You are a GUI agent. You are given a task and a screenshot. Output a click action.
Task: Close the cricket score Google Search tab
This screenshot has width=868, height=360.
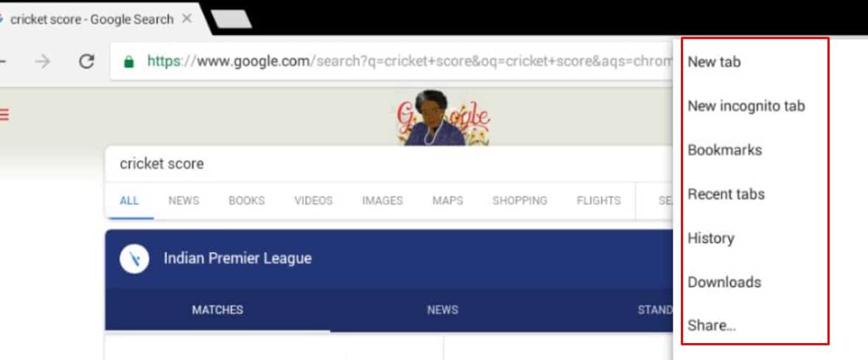pyautogui.click(x=187, y=19)
